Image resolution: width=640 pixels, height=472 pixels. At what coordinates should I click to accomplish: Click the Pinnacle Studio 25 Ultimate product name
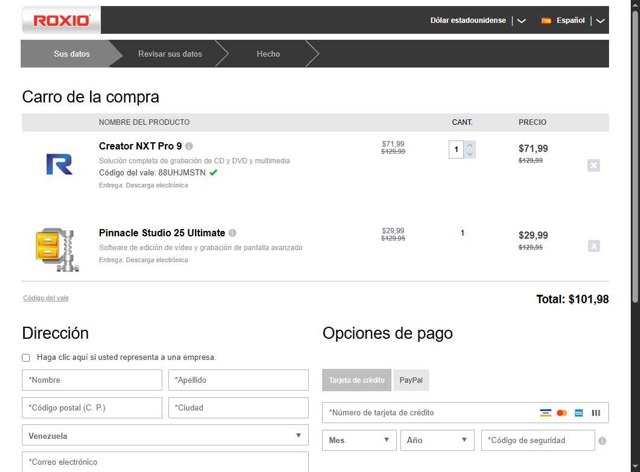point(162,233)
